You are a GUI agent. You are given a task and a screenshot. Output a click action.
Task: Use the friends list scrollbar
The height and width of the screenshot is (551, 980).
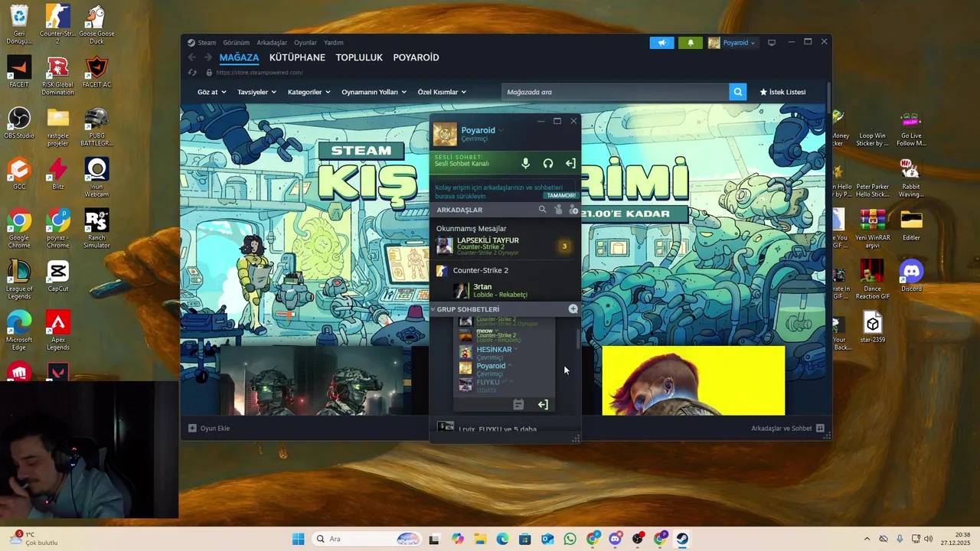pos(578,338)
